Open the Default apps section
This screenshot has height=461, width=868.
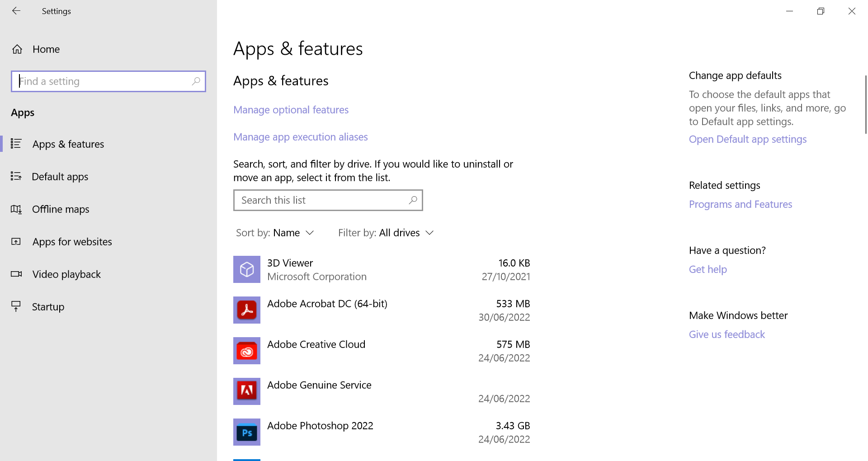60,177
